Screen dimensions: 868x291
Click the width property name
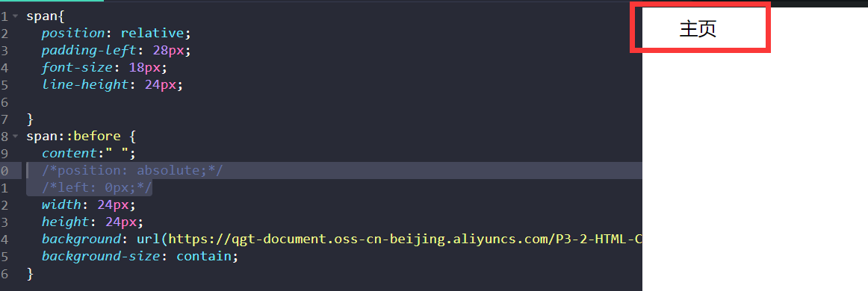click(61, 204)
